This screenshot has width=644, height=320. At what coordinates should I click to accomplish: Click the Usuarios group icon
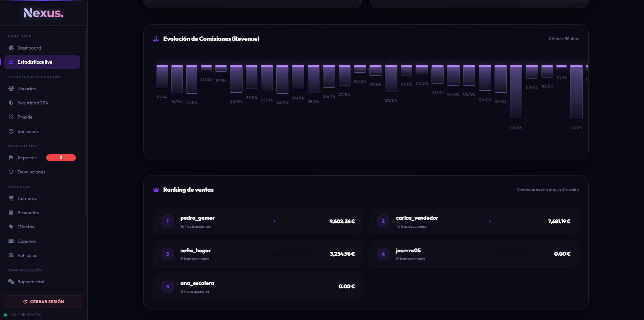coord(11,89)
